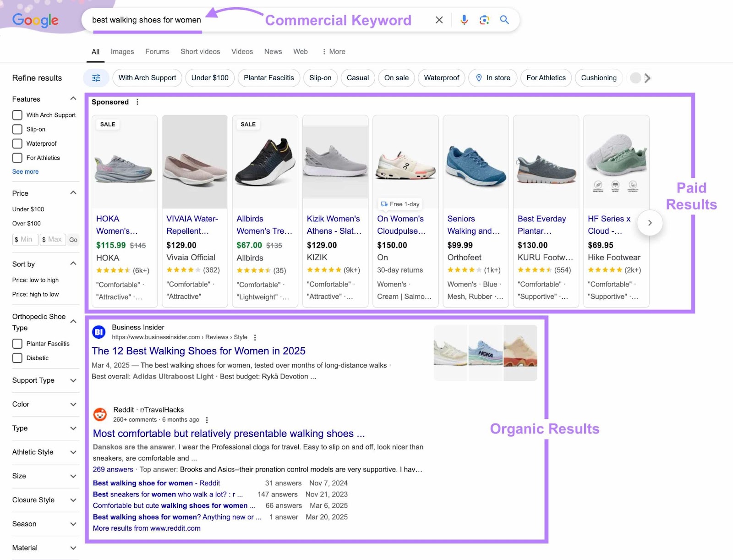Click the magnifying glass search icon
Viewport: 733px width, 560px height.
[504, 20]
